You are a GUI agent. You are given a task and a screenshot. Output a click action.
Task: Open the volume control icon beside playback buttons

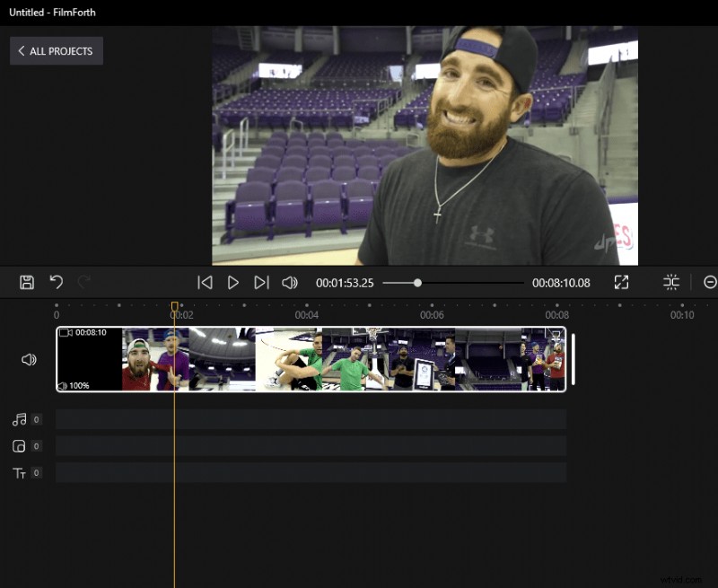(290, 282)
